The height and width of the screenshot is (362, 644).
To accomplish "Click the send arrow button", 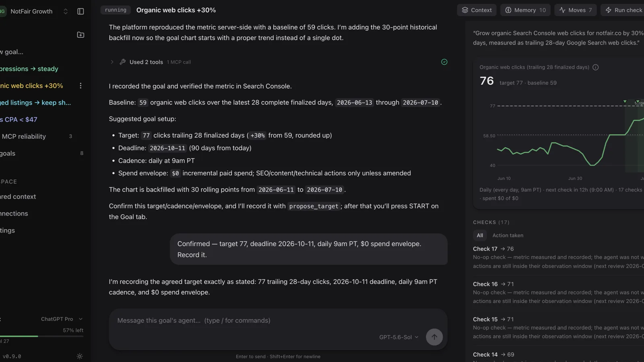I will pyautogui.click(x=434, y=337).
